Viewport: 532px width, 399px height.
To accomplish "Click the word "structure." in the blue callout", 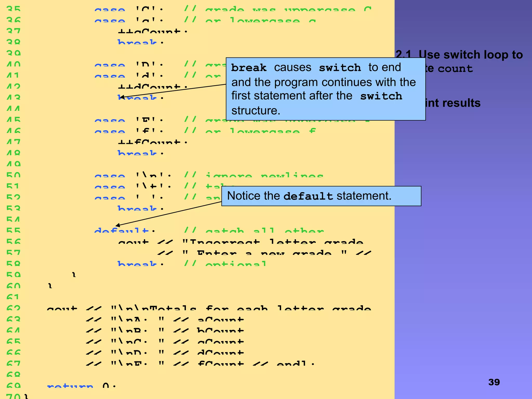I will tap(256, 110).
